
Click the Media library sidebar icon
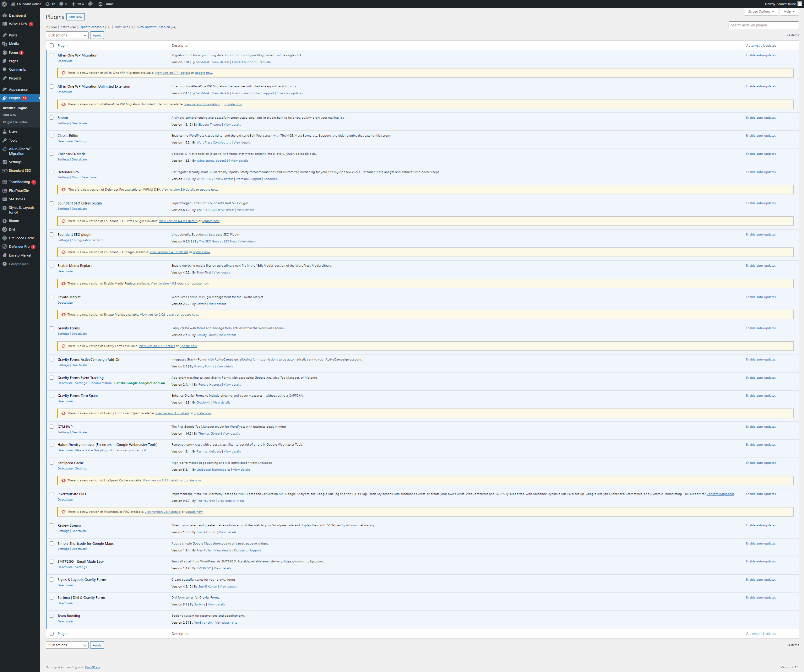pos(5,44)
